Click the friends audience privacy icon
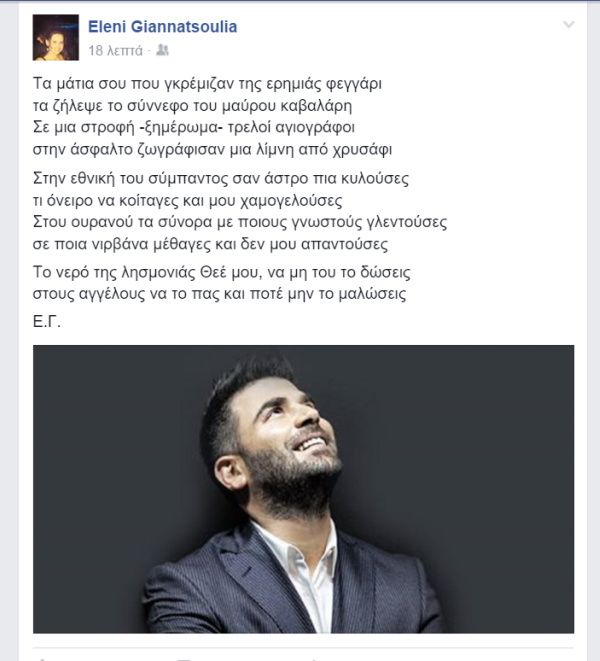Viewport: 600px width, 661px height. pyautogui.click(x=162, y=50)
